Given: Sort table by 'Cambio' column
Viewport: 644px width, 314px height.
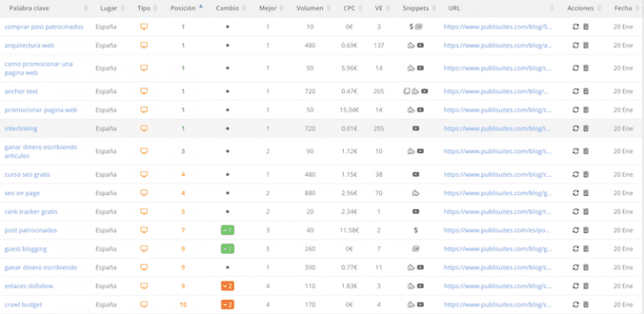Looking at the screenshot, I should point(227,8).
